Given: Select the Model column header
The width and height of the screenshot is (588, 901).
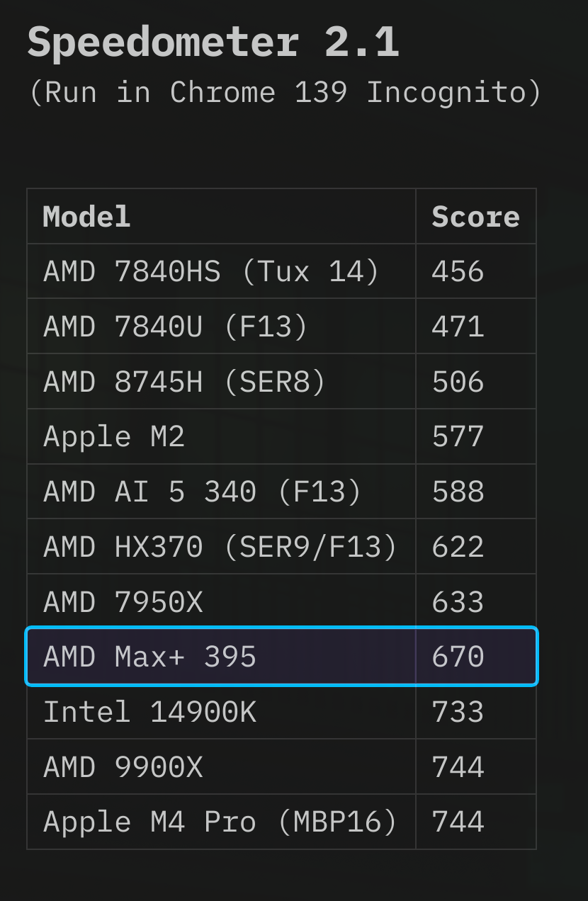Looking at the screenshot, I should point(221,216).
